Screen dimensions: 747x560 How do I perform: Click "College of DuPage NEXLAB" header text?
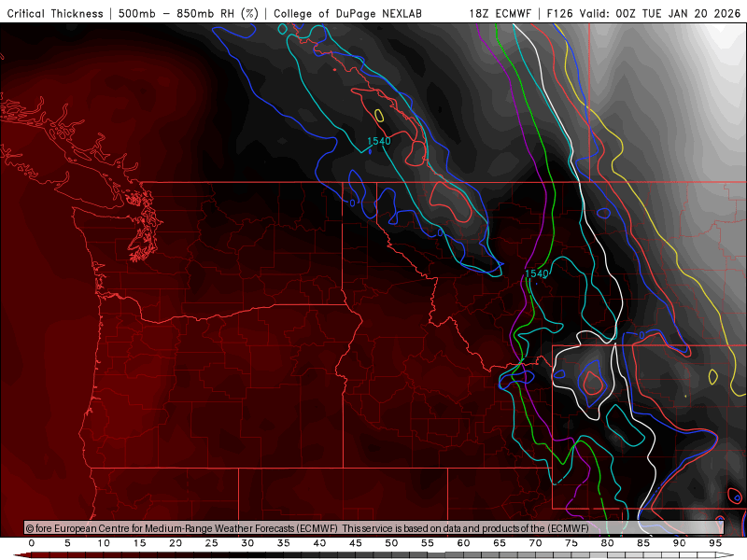pyautogui.click(x=347, y=13)
